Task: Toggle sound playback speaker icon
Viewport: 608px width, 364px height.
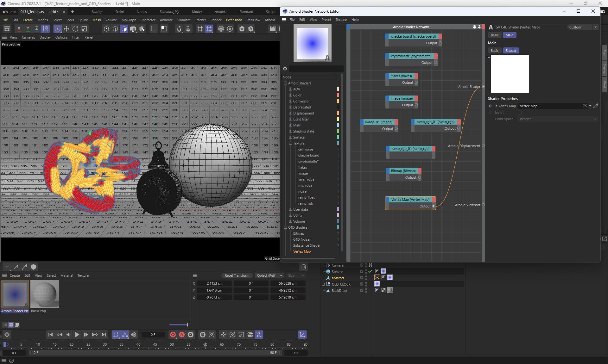Action: (134, 335)
